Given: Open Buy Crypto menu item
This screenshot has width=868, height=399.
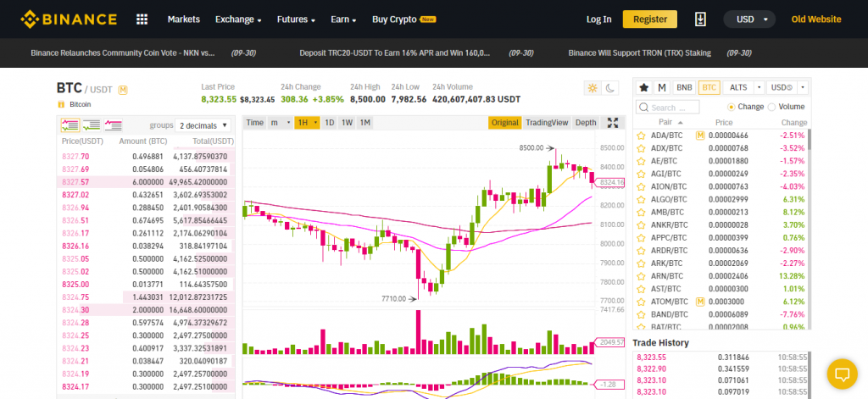Looking at the screenshot, I should tap(404, 19).
